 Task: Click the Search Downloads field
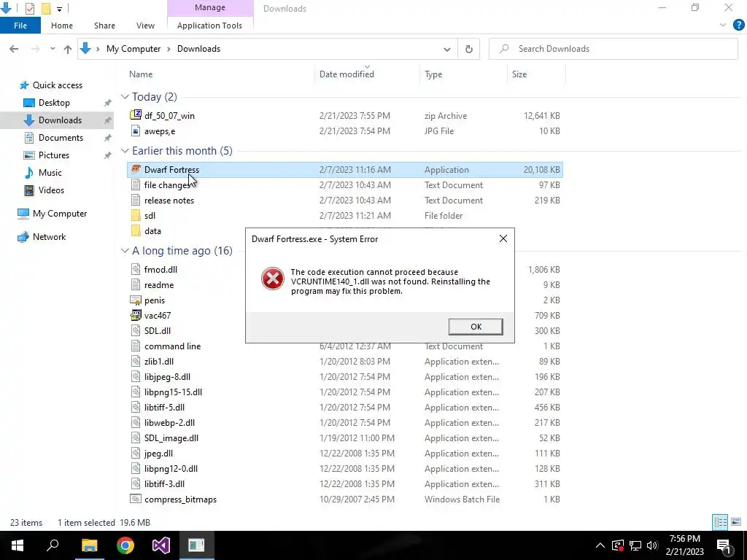coord(613,49)
